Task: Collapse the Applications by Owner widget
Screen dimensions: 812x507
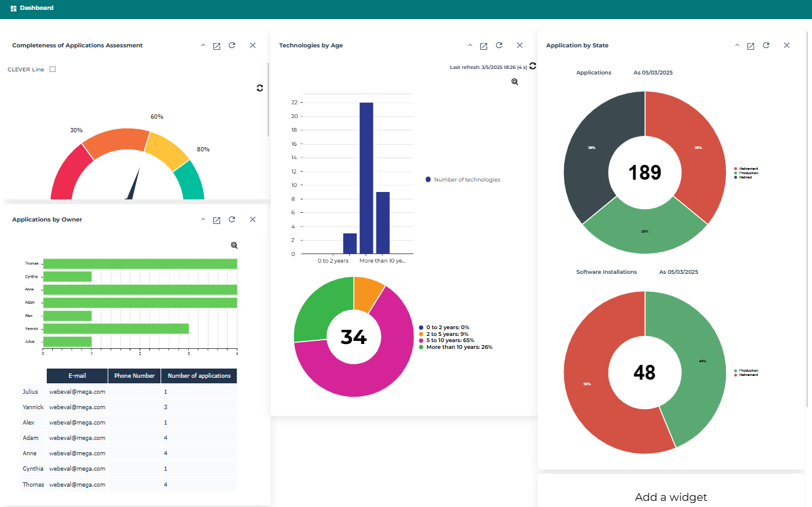Action: tap(203, 220)
